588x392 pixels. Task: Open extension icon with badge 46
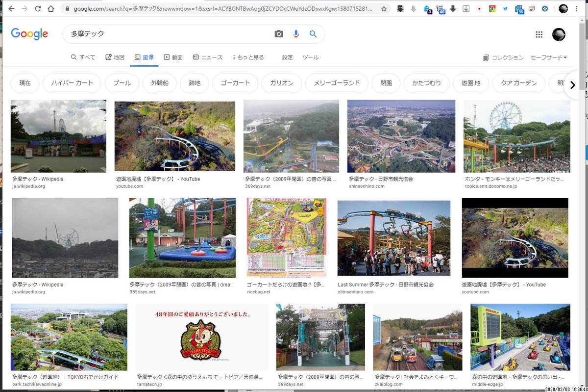441,9
